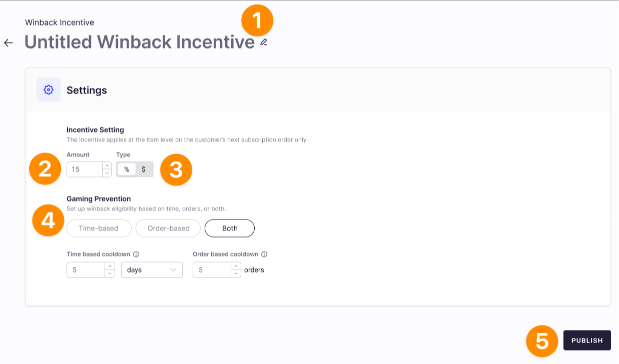Click the Settings gear icon
619x364 pixels.
(x=49, y=90)
